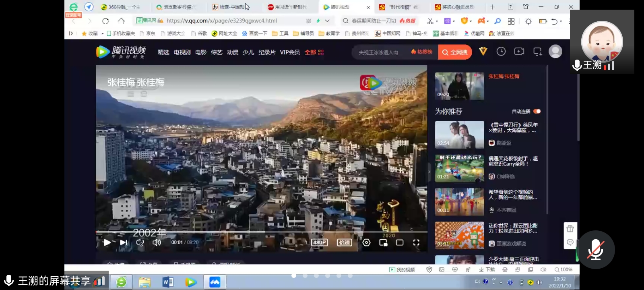The image size is (644, 290).
Task: Select 电视剧 in the navigation menu
Action: [x=182, y=52]
